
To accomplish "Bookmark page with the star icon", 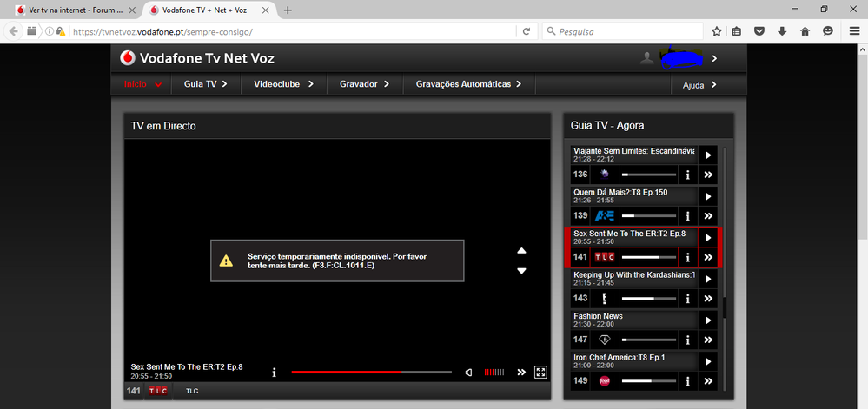I will (x=717, y=31).
